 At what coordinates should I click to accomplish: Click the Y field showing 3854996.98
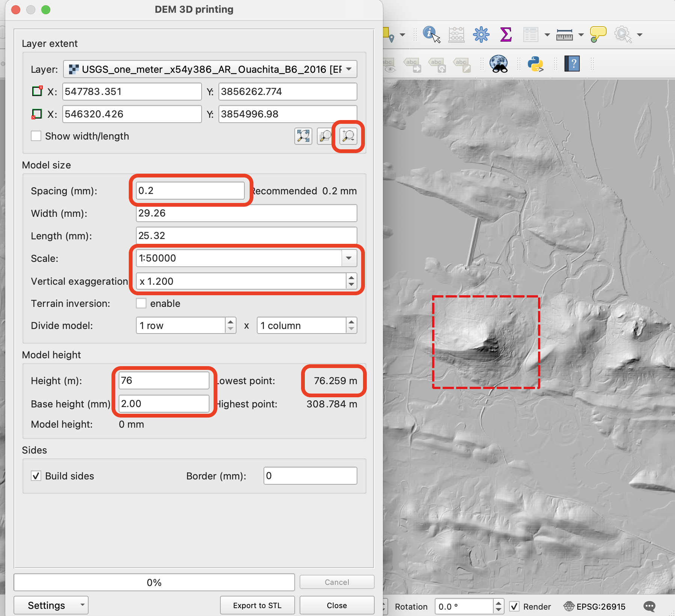[288, 114]
